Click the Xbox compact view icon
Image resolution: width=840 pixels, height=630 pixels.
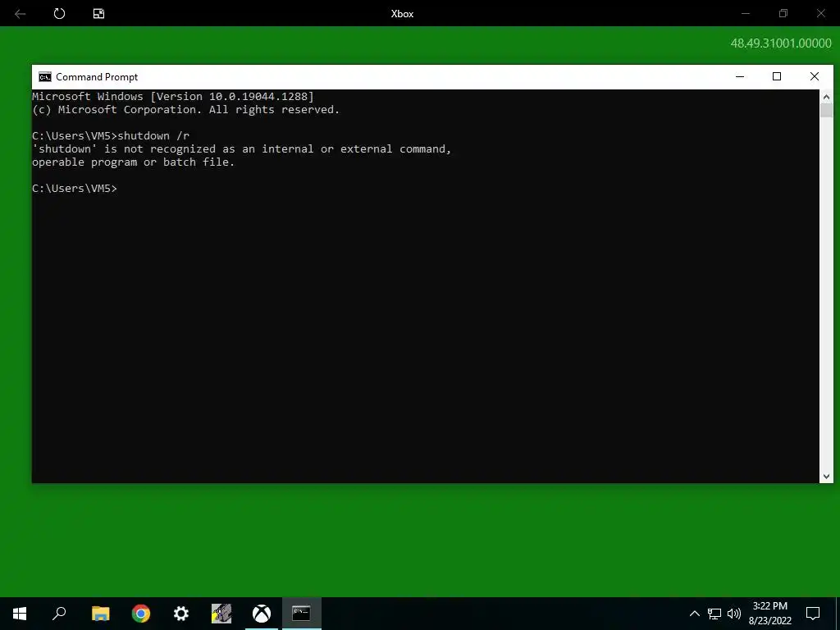98,14
